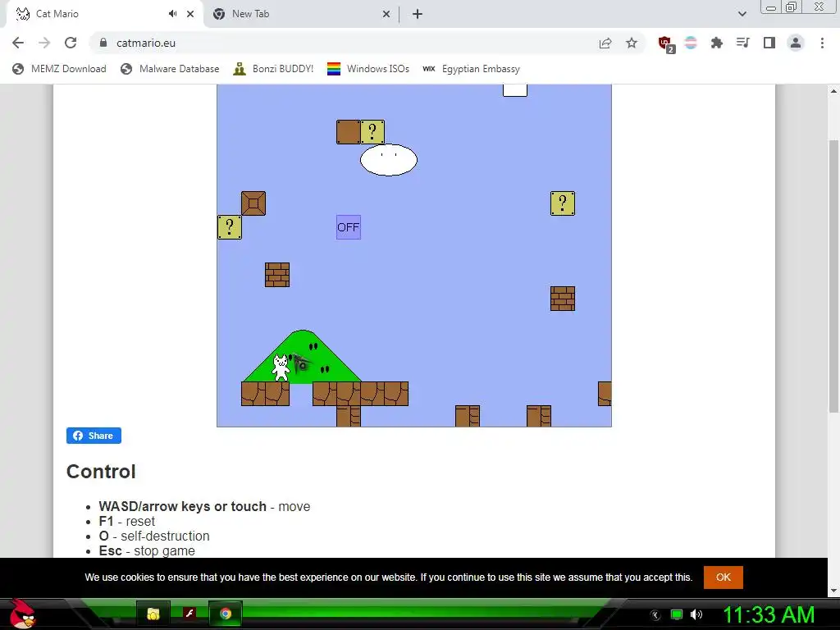Click the plain brown block next to the top question block
The height and width of the screenshot is (630, 840).
point(348,132)
